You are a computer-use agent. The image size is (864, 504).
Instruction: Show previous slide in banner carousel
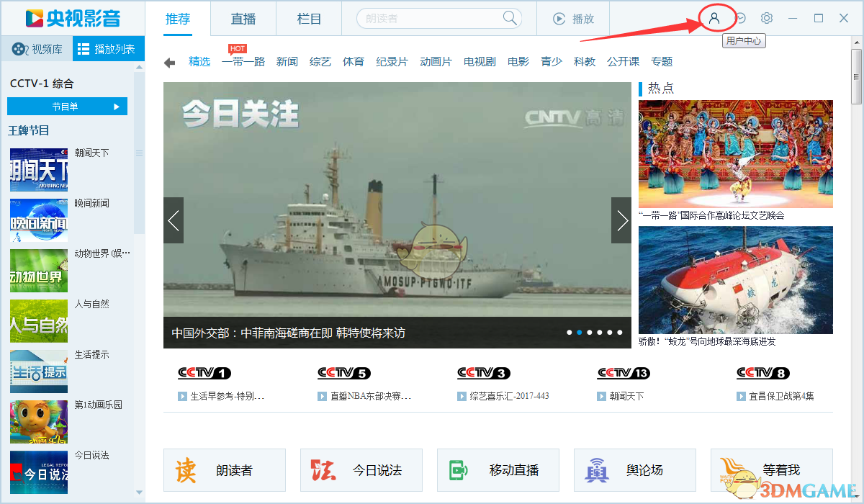pos(174,220)
